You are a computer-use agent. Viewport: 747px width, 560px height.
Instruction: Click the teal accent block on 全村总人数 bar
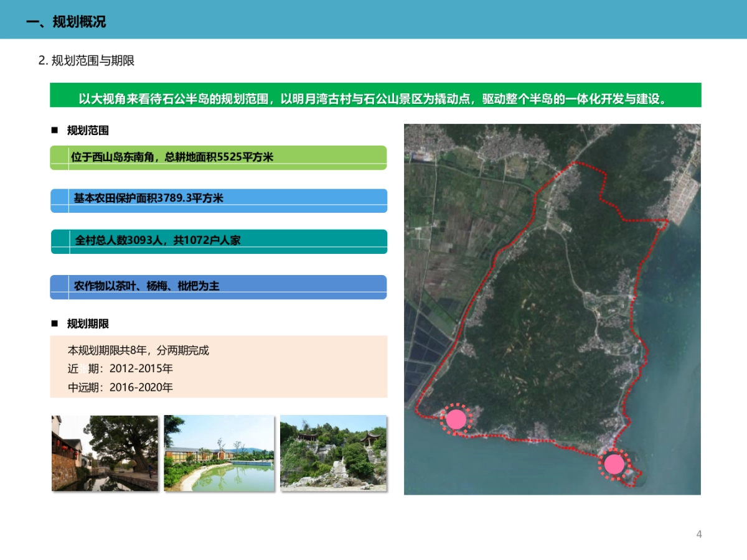(57, 241)
